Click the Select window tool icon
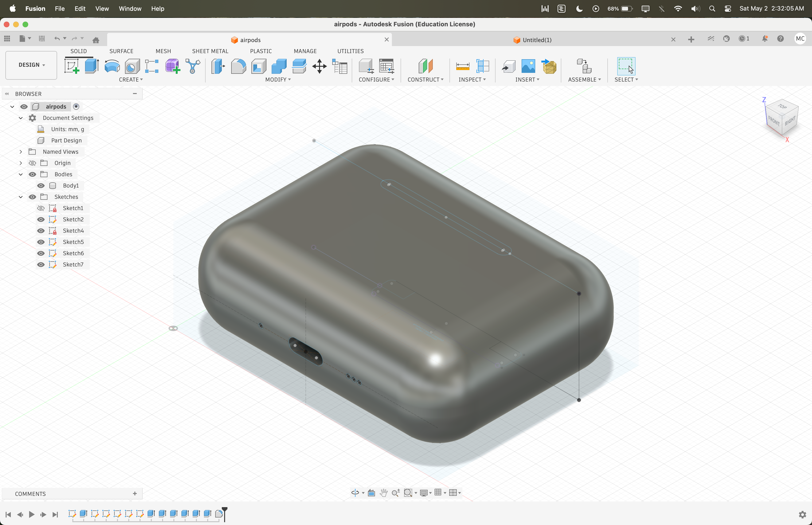 coord(626,66)
